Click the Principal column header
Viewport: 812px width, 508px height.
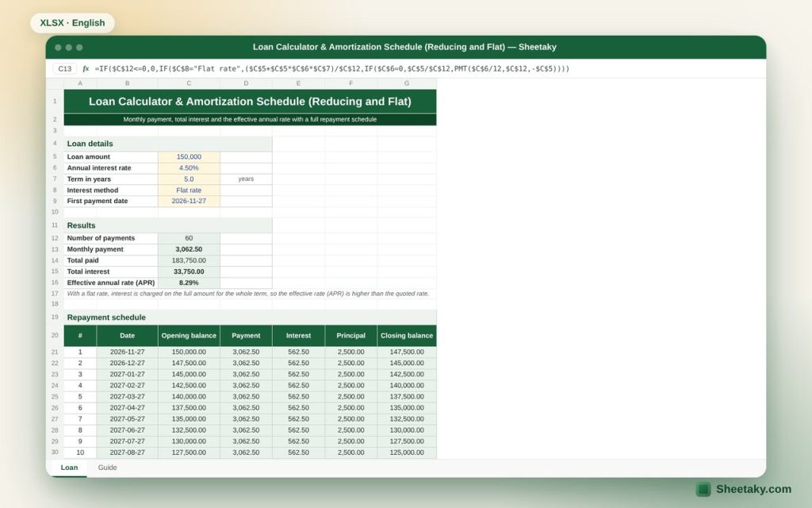click(351, 336)
